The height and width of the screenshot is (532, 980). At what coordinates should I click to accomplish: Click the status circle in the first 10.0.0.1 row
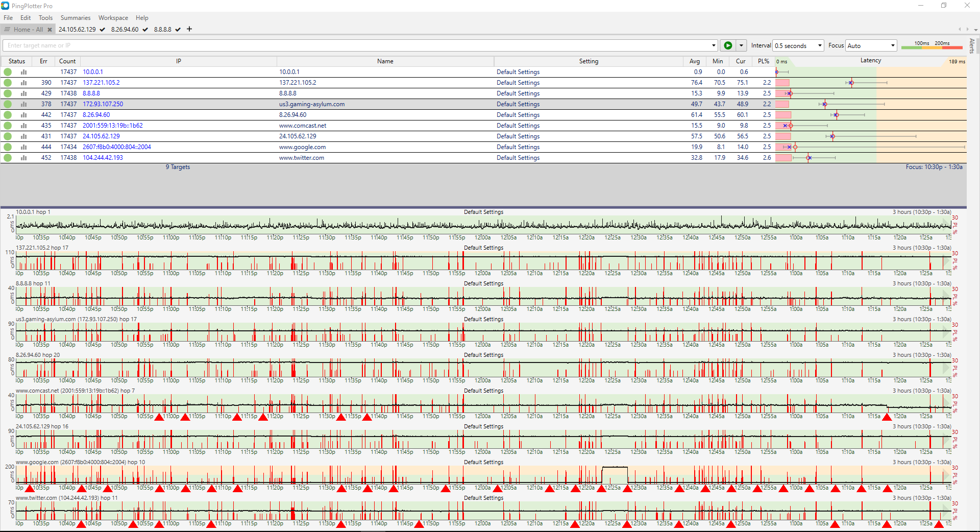click(x=8, y=72)
